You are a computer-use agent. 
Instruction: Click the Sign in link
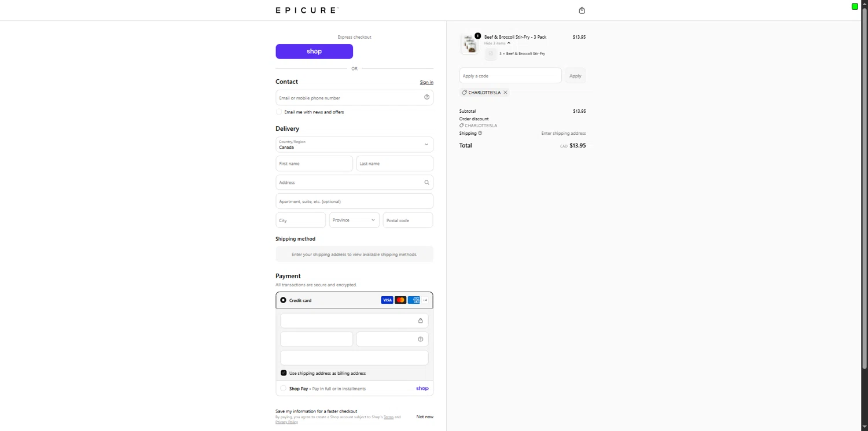point(426,82)
